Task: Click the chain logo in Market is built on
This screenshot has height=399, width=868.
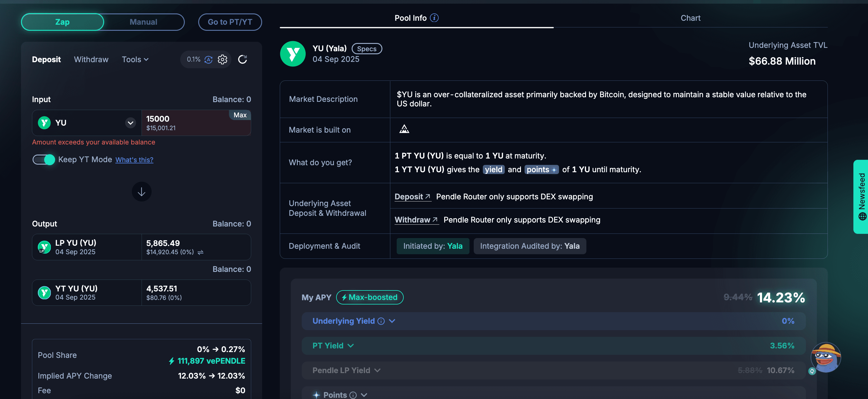Action: click(x=404, y=129)
